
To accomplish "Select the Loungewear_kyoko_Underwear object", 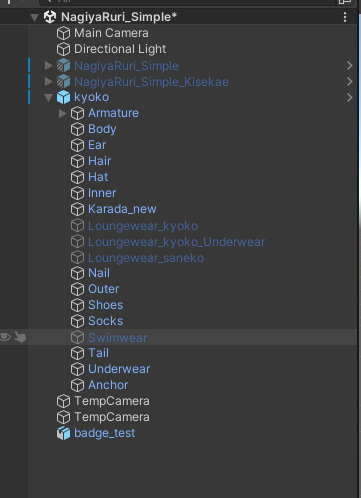I will click(176, 242).
